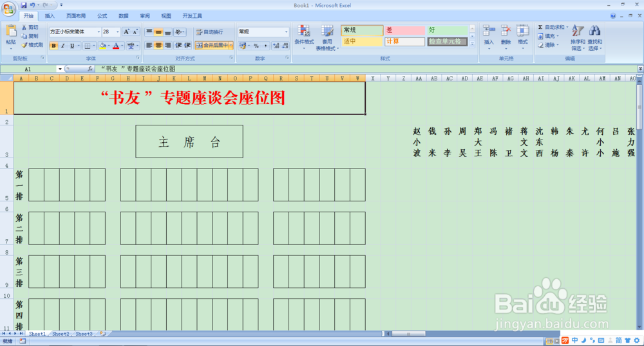Open Excel help question mark
This screenshot has height=346, width=644.
[613, 16]
